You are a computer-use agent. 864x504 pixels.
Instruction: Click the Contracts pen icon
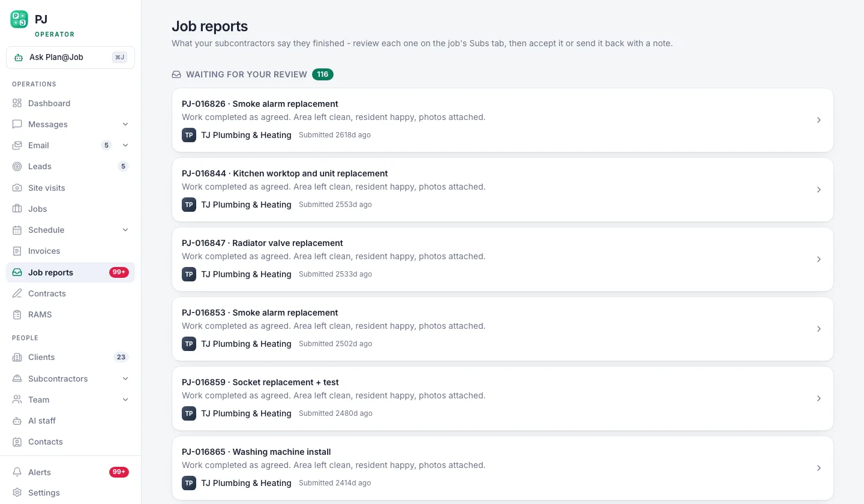tap(17, 293)
